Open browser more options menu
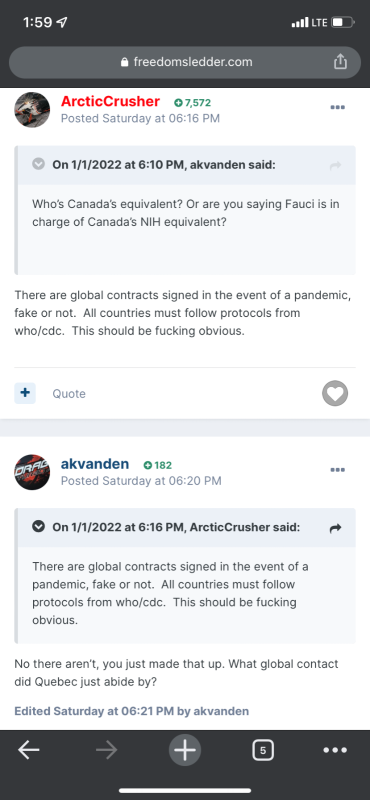Screen dimensions: 370x800 coord(335,750)
